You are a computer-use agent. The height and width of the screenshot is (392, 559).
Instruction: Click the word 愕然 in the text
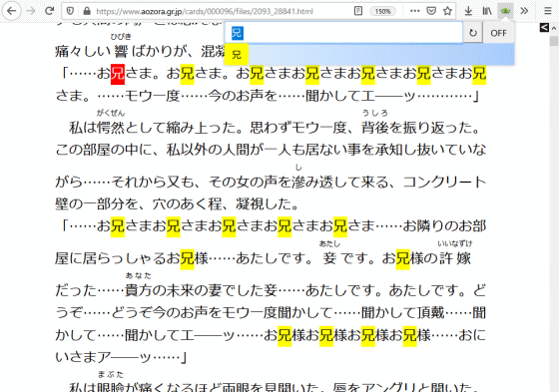click(111, 128)
